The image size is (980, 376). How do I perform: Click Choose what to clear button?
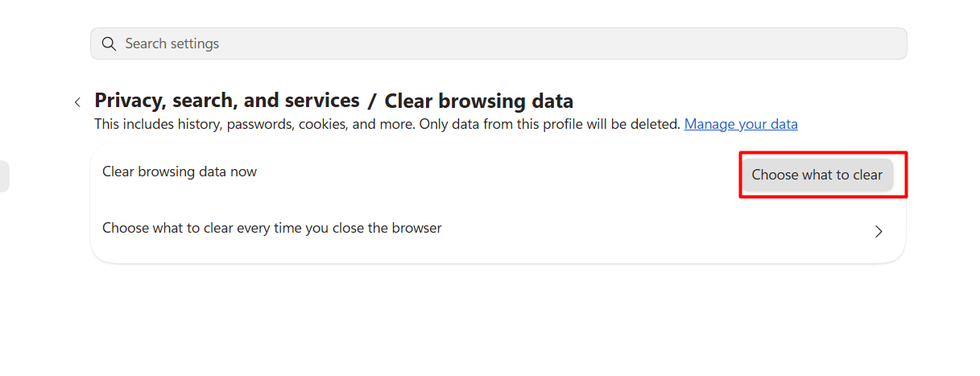pos(817,175)
